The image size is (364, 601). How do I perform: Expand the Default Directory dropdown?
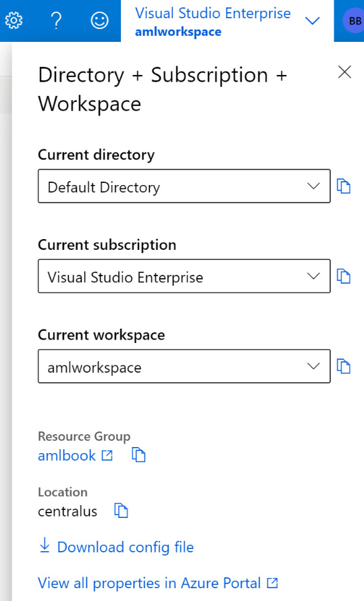click(x=184, y=186)
